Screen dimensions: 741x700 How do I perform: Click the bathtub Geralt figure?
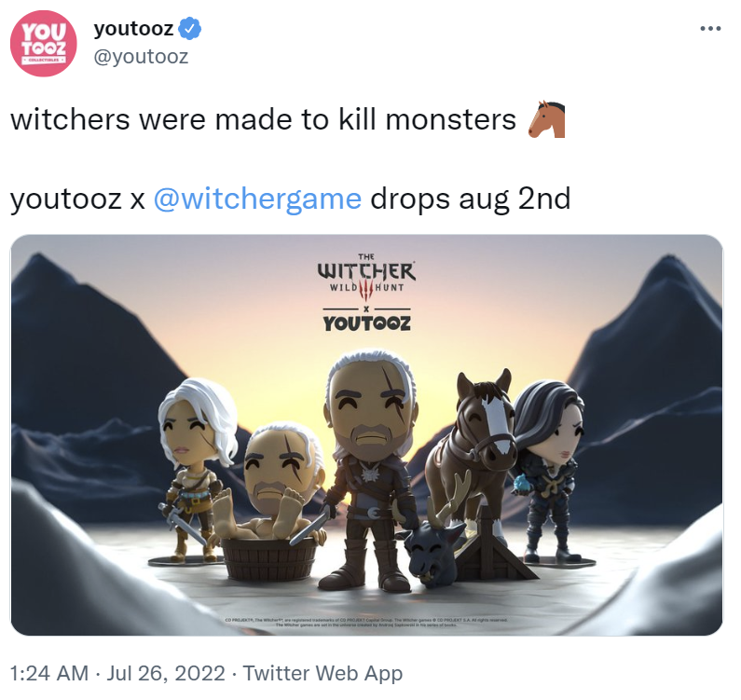270,501
